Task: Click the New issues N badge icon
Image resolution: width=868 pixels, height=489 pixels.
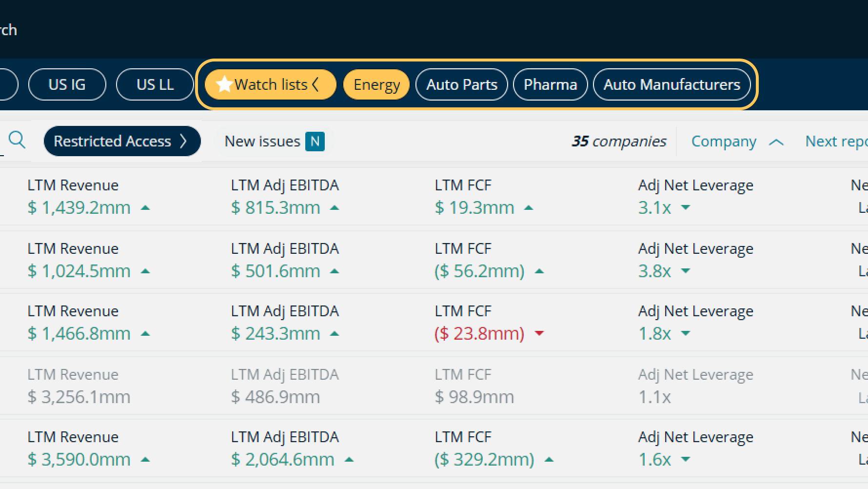Action: click(315, 142)
